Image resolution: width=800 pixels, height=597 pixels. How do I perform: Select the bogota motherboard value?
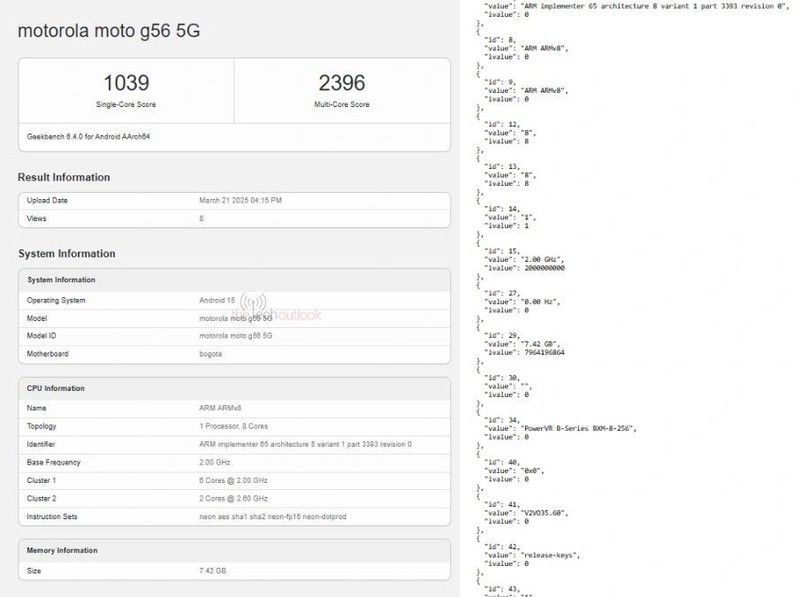(210, 354)
